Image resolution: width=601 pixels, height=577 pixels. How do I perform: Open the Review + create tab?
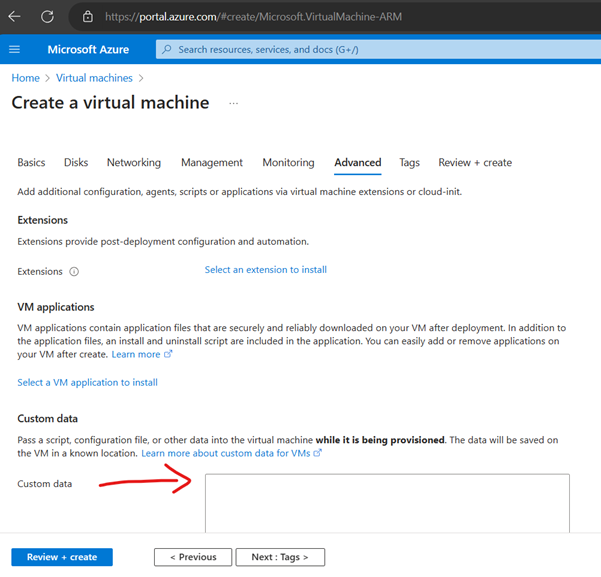[475, 163]
